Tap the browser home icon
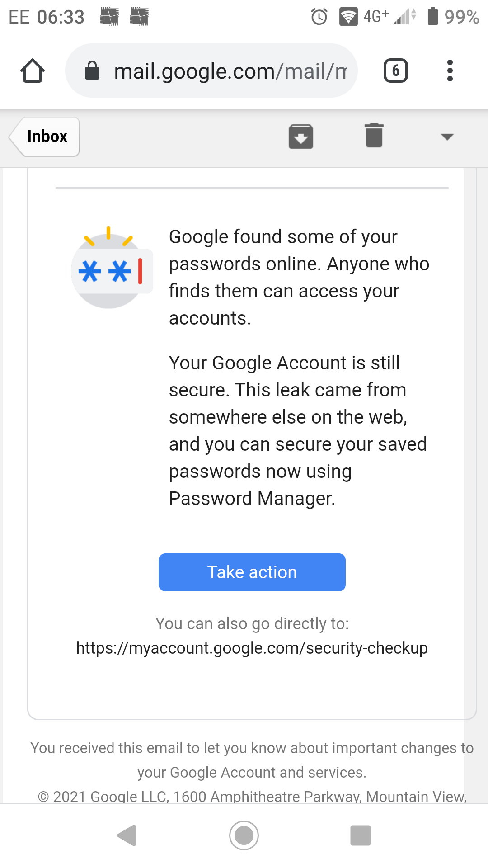The width and height of the screenshot is (488, 868). pos(33,71)
